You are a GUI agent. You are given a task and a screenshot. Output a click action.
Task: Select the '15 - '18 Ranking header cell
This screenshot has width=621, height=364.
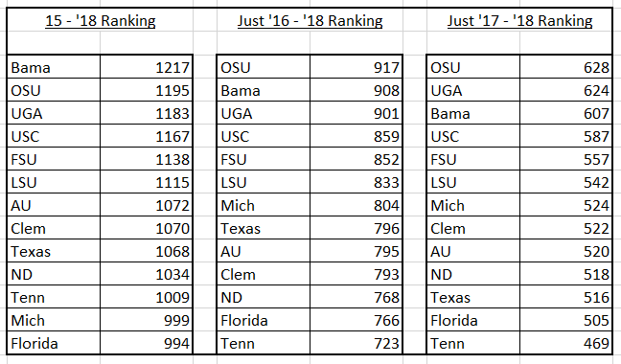tap(100, 20)
